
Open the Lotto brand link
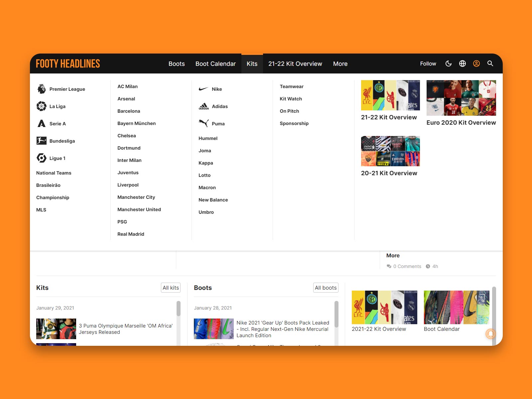point(204,175)
